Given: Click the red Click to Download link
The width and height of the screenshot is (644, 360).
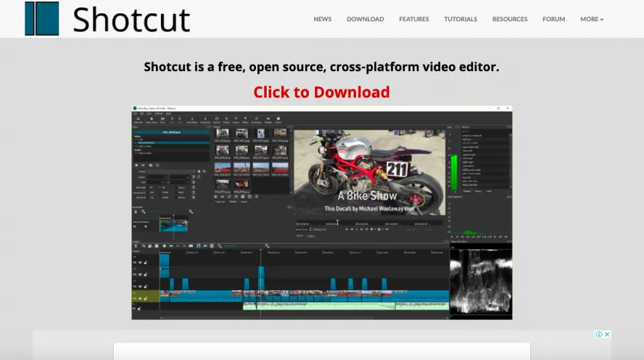Looking at the screenshot, I should point(321,92).
